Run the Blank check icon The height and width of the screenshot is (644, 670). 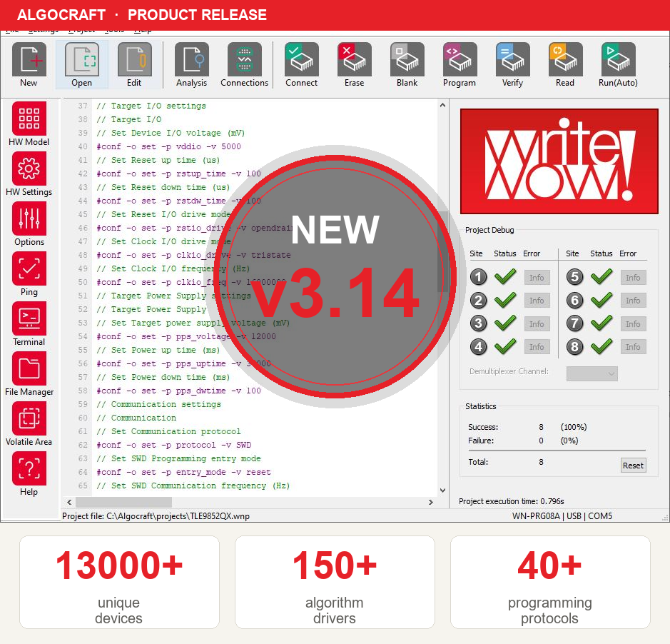click(407, 59)
